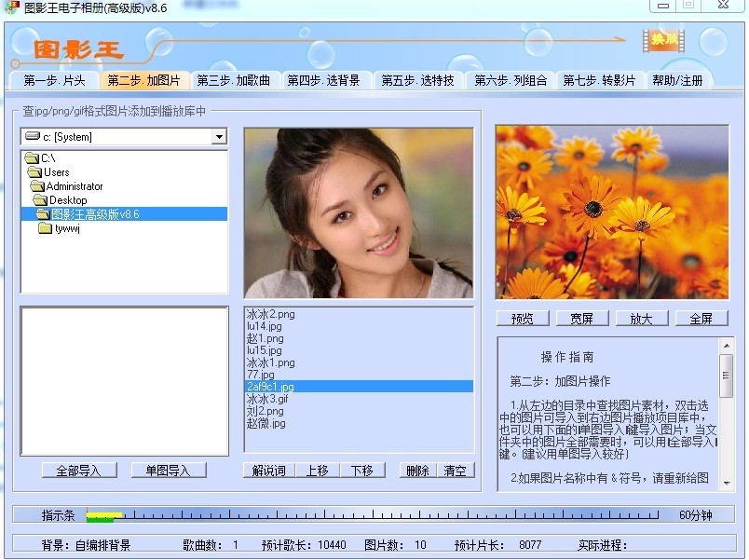Select the C:\ folder icon in tree
749x560 pixels.
pos(32,157)
